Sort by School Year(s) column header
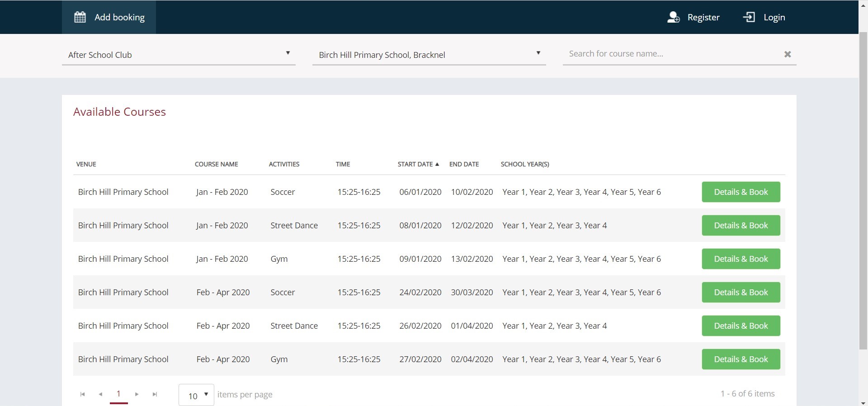The image size is (868, 406). click(525, 164)
